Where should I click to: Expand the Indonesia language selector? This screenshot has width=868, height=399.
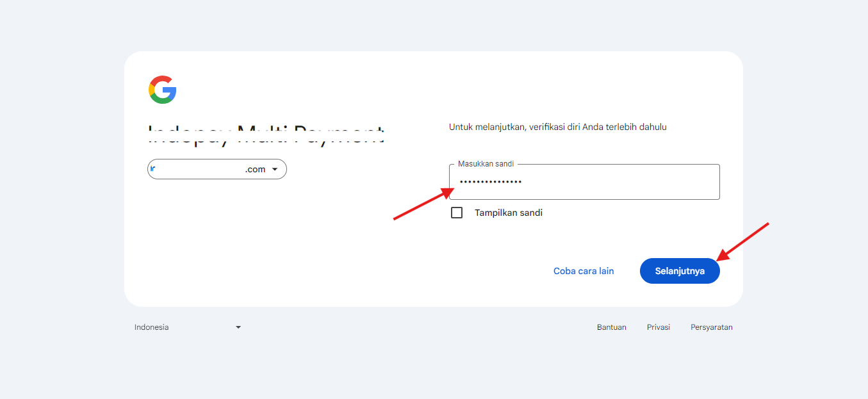point(238,327)
